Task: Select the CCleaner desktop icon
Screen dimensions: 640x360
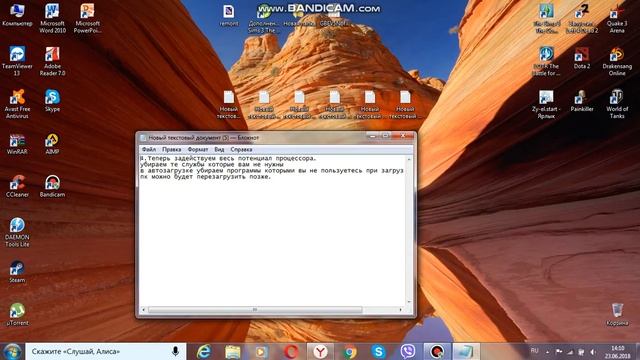Action: click(x=17, y=187)
